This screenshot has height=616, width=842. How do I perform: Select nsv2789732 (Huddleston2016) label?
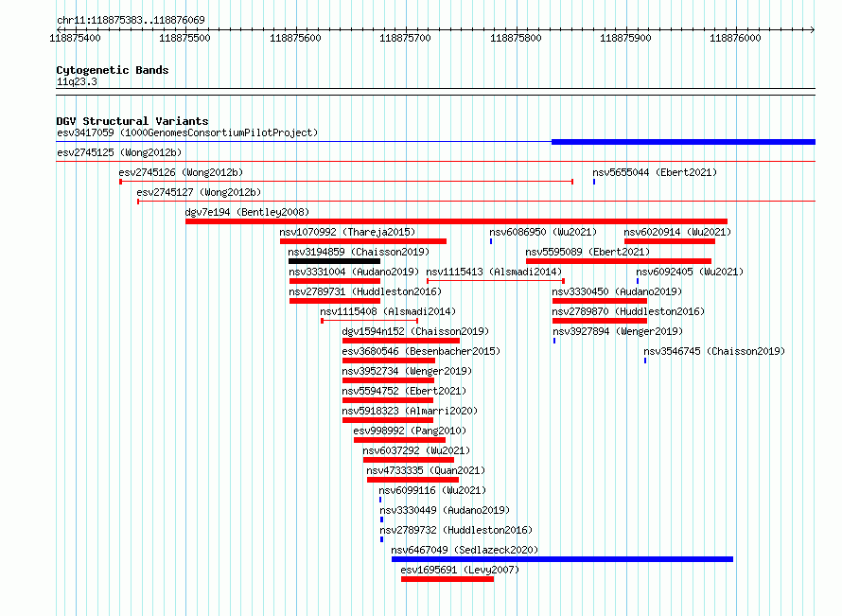coord(456,530)
